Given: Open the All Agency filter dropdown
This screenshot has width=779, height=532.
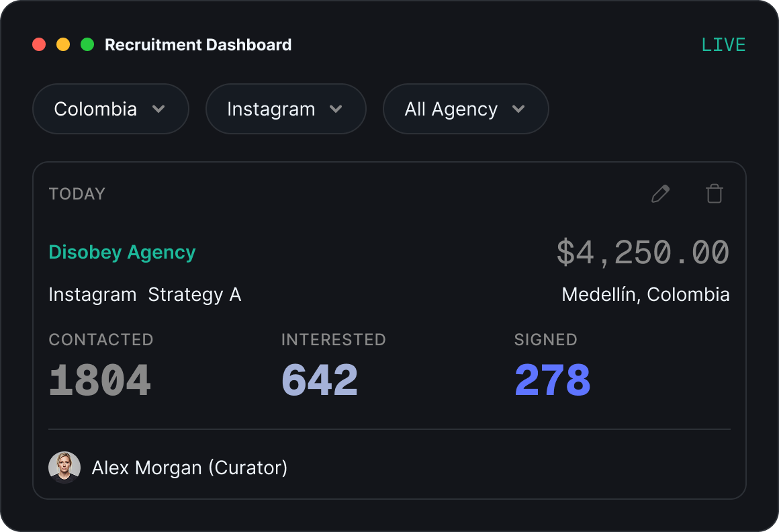Looking at the screenshot, I should [x=465, y=109].
